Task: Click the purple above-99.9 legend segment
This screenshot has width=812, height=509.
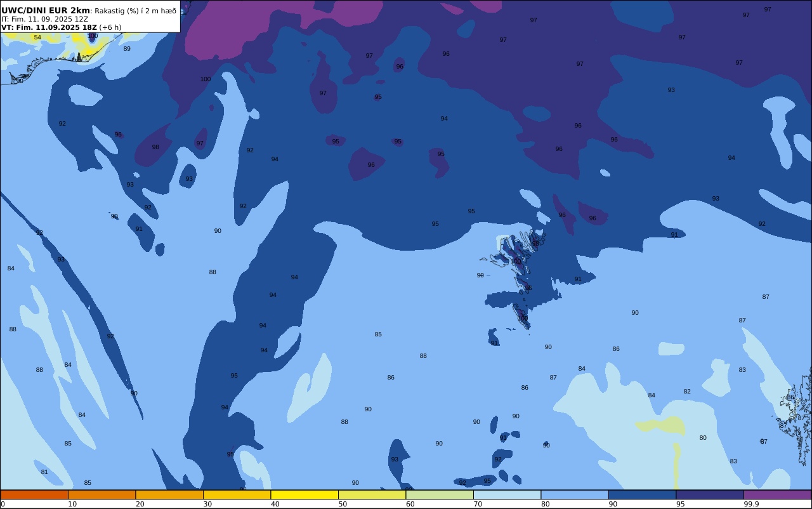Action: coord(777,494)
